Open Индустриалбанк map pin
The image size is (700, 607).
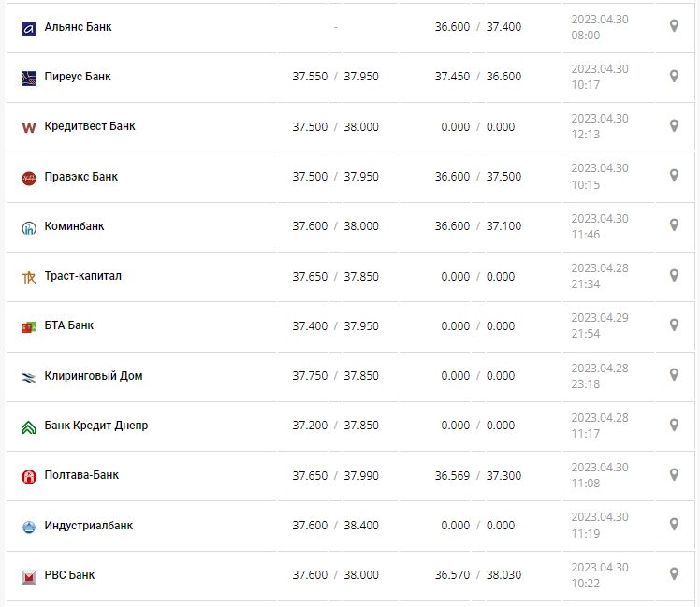coord(674,525)
